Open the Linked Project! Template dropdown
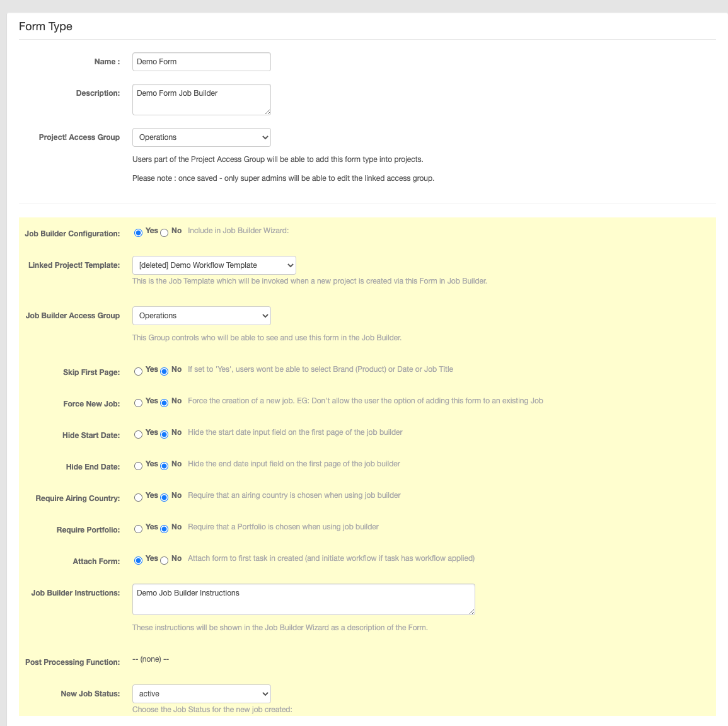This screenshot has height=726, width=728. point(214,265)
